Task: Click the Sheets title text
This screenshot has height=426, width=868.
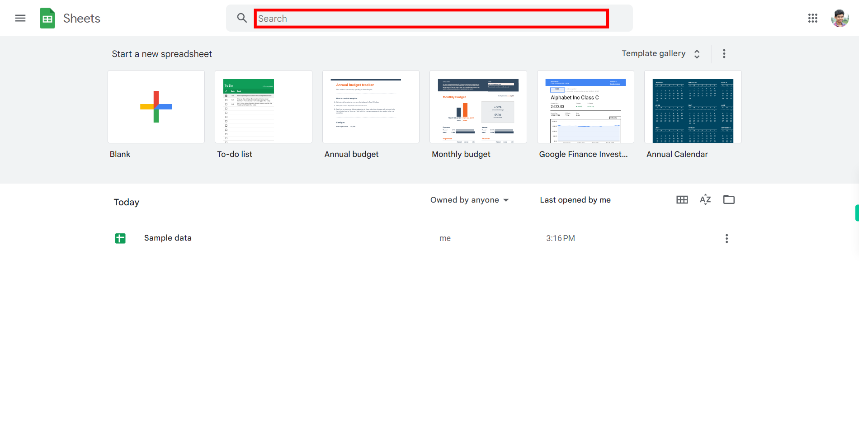Action: [82, 19]
